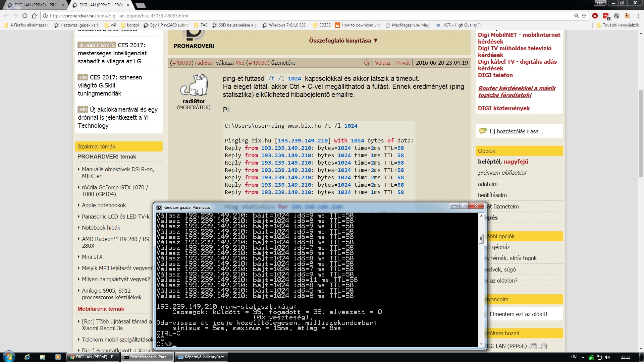
Task: Bookmark page with the star icon
Action: tap(584, 16)
